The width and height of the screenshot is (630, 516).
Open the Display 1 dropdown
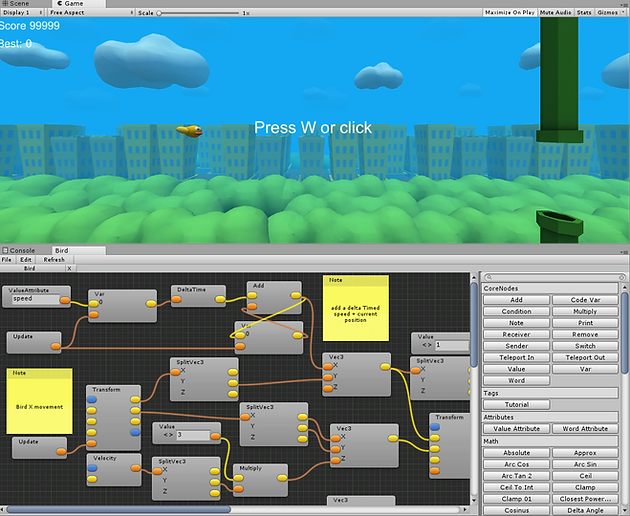(22, 12)
